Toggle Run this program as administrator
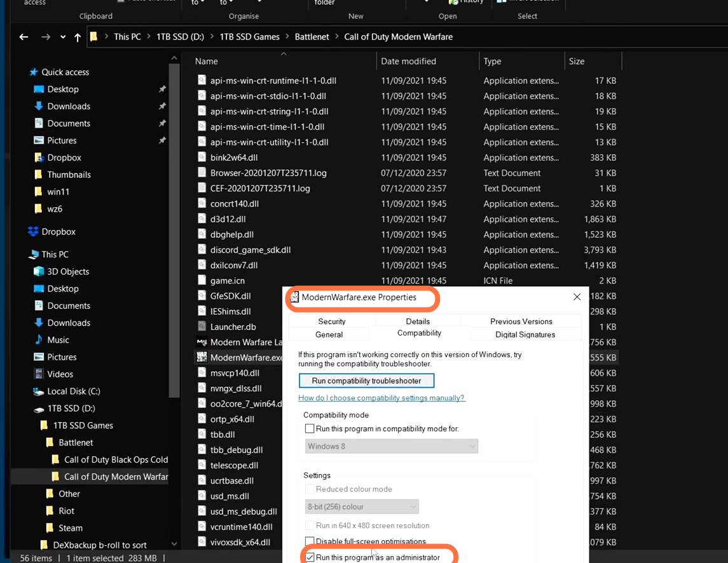 (x=310, y=557)
